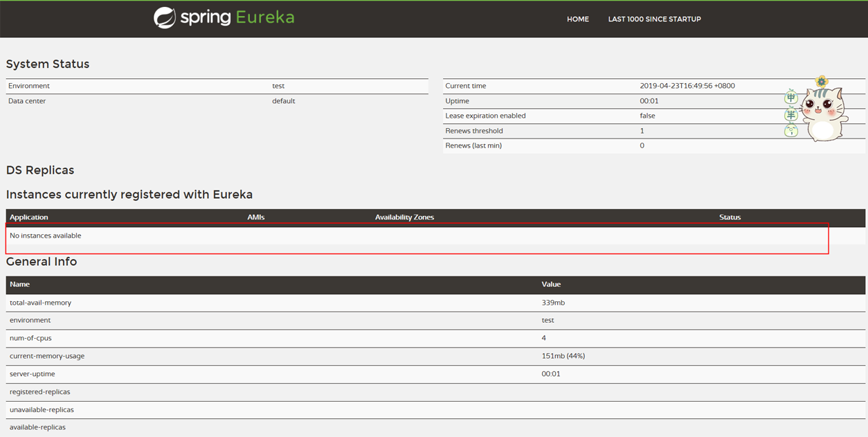Screen dimensions: 868x437
Task: Select the Data center value default
Action: (284, 101)
